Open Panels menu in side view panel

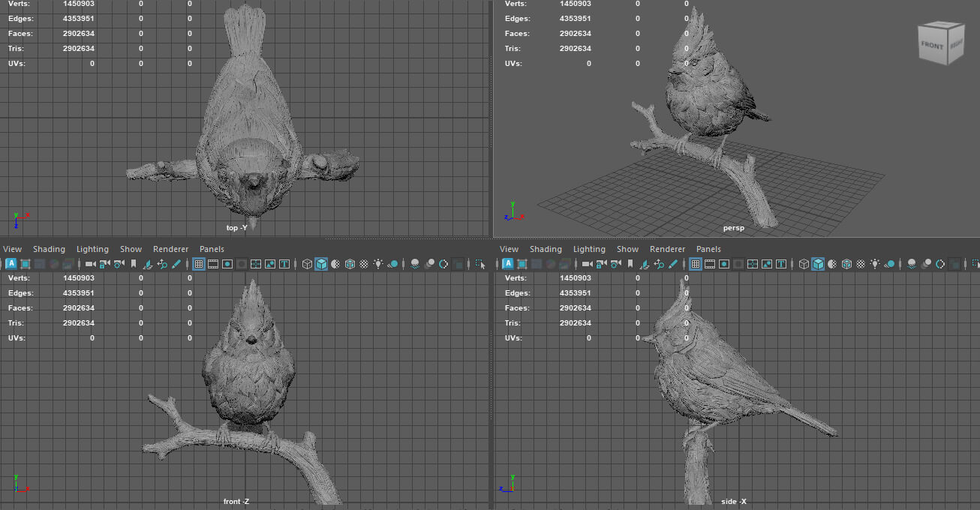pos(708,249)
